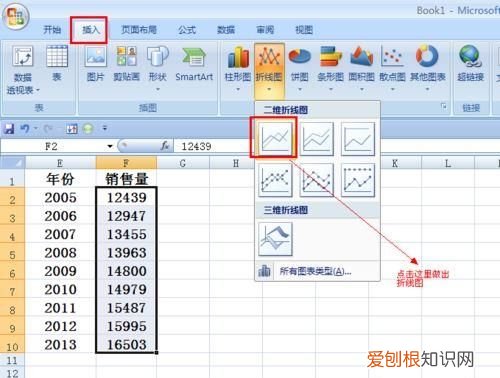Open the 开始 ribbon tab

click(52, 30)
